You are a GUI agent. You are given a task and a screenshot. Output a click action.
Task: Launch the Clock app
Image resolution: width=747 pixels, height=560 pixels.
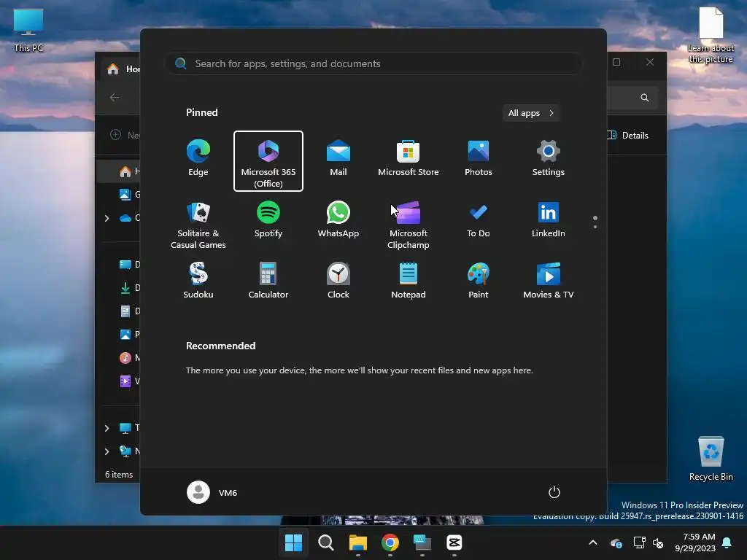[338, 282]
